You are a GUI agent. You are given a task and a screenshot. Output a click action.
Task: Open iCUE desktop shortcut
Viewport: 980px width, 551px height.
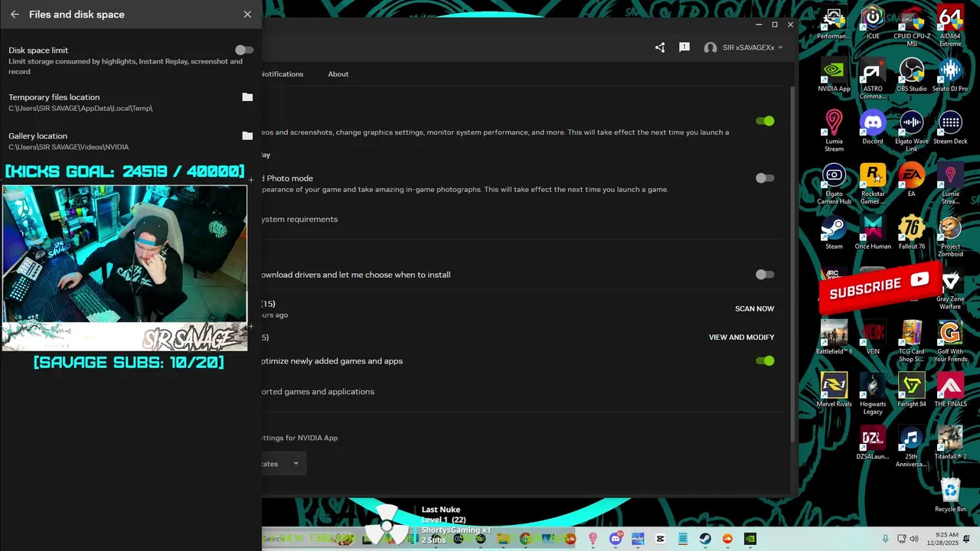point(873,22)
